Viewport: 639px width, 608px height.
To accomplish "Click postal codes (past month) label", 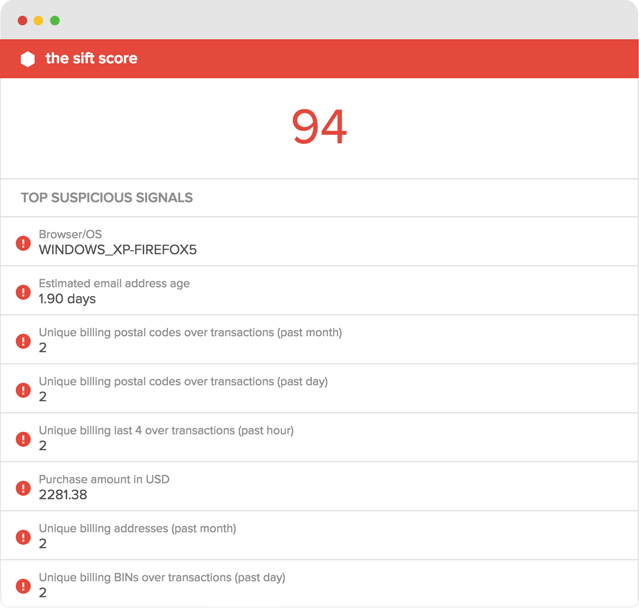I will (x=190, y=333).
